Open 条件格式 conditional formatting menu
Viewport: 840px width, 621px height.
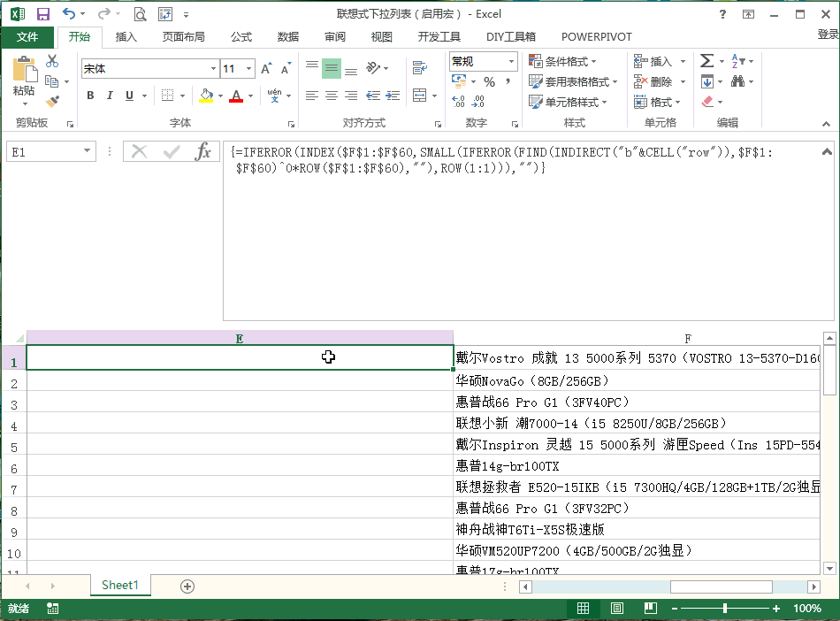pos(562,62)
